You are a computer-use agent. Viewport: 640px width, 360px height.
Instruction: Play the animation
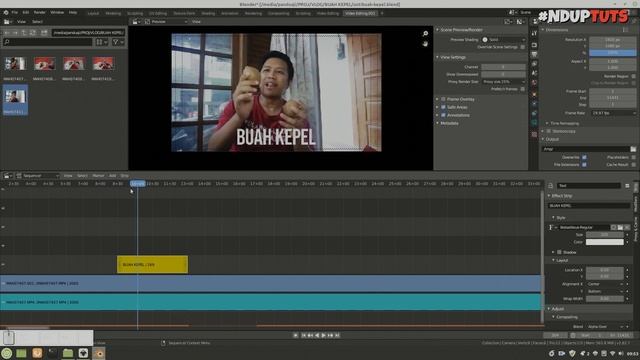click(x=324, y=335)
